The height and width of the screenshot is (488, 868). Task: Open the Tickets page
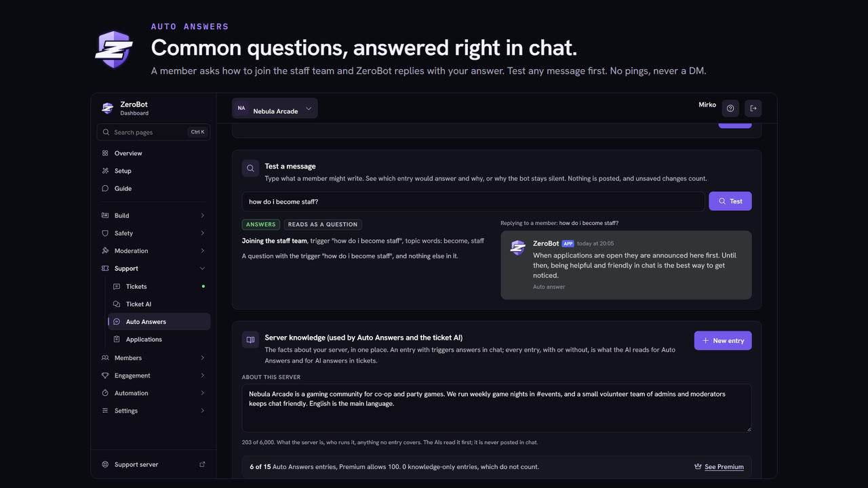click(159, 287)
